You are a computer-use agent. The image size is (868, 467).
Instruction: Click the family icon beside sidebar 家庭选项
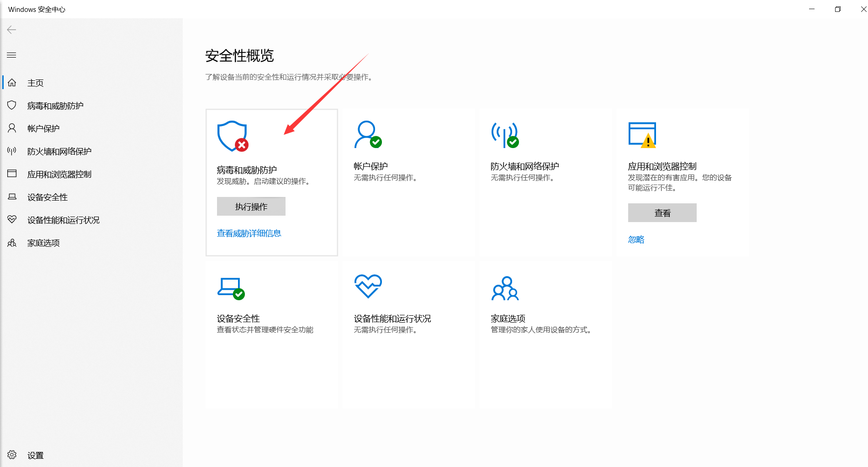[12, 243]
